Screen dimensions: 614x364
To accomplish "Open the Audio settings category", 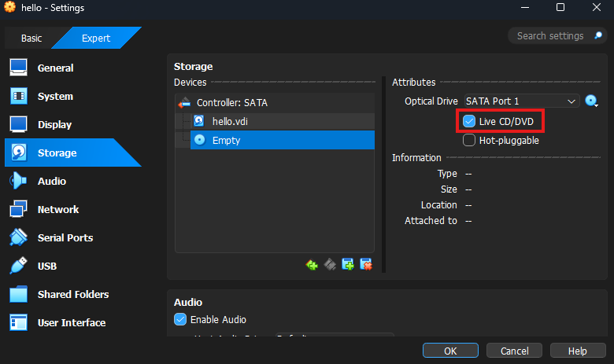I will coord(52,181).
